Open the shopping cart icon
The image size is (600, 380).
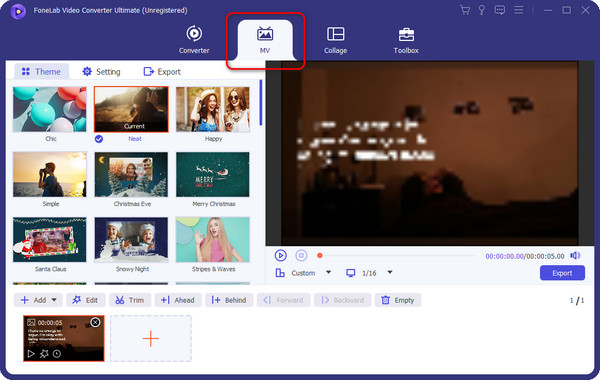465,10
